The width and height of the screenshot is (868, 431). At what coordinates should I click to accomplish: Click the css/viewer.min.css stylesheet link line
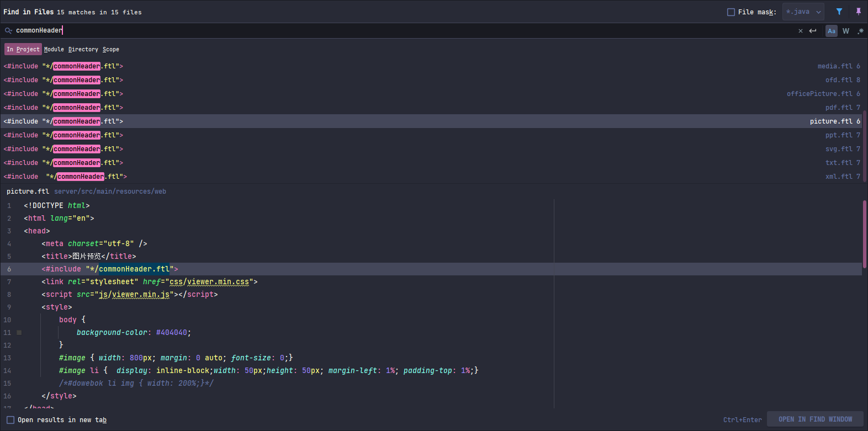(x=150, y=282)
